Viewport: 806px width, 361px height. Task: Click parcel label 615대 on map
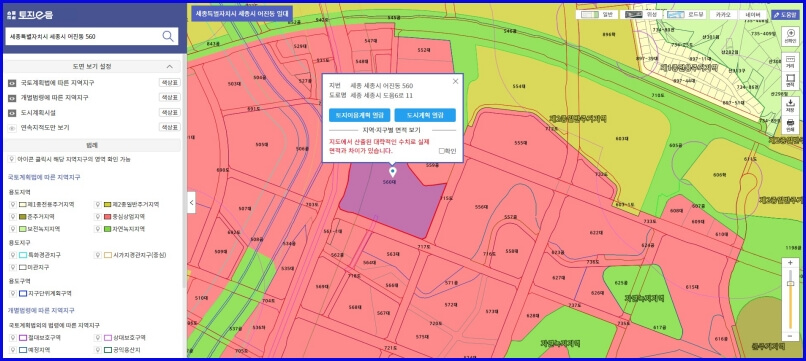[692, 286]
